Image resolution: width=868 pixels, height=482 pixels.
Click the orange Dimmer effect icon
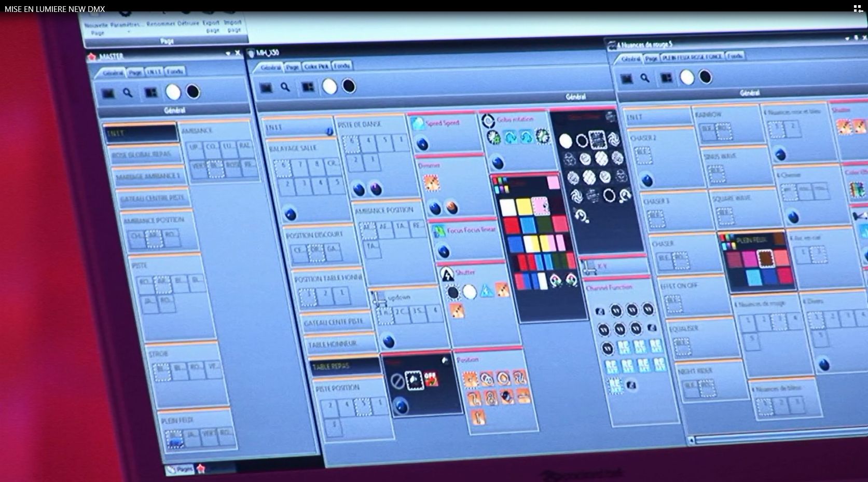point(431,183)
